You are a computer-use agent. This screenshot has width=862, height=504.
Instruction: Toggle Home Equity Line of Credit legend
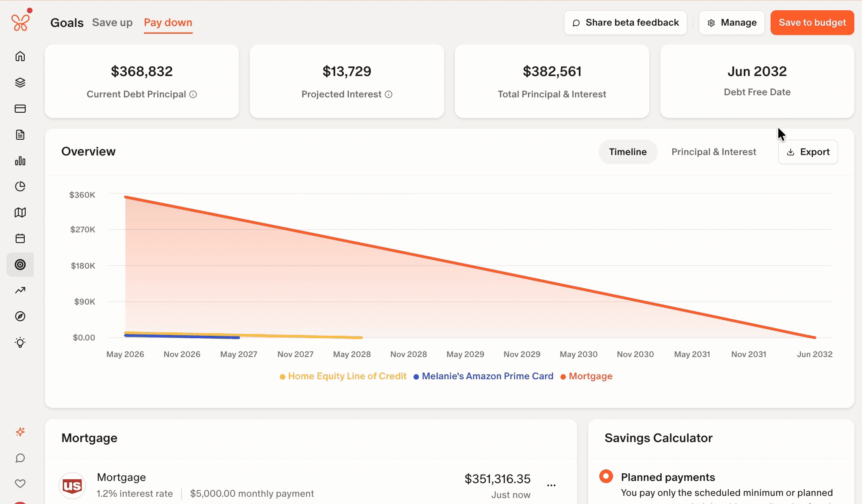[x=343, y=376]
